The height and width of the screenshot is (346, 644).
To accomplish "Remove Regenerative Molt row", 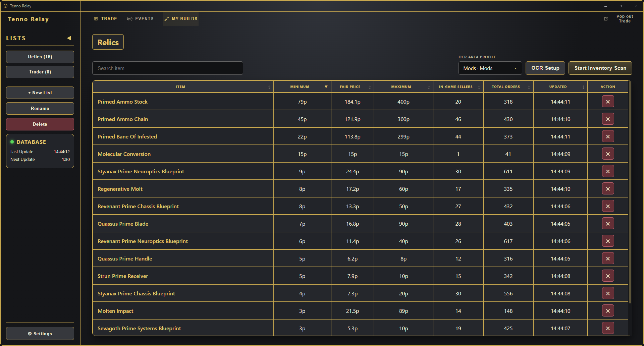I will click(x=608, y=189).
